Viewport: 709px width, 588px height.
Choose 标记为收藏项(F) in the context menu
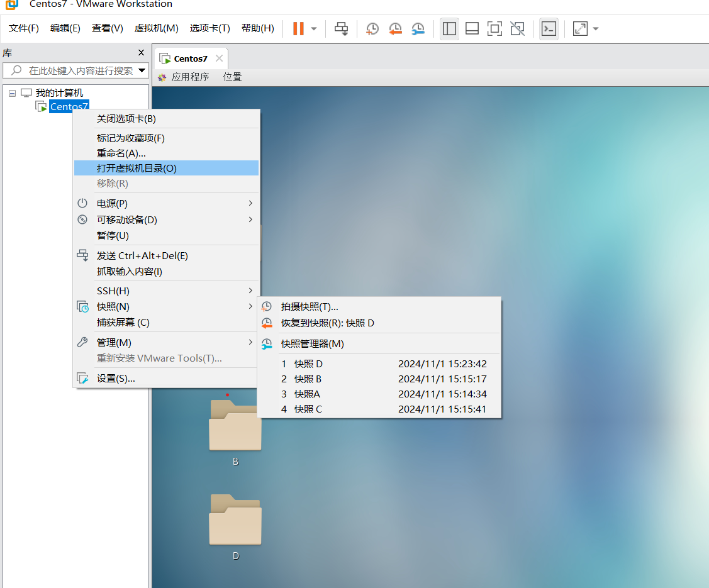[x=166, y=138]
